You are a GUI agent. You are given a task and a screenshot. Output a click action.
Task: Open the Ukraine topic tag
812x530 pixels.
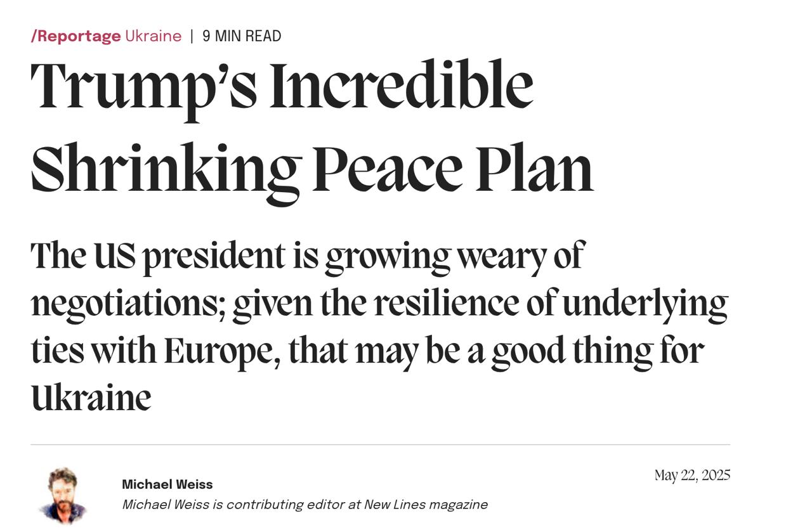[153, 36]
